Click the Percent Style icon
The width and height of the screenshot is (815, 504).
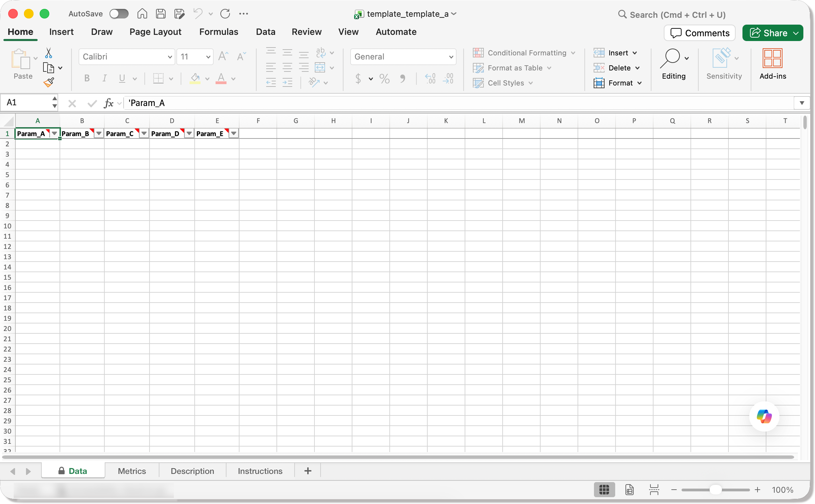pyautogui.click(x=385, y=79)
